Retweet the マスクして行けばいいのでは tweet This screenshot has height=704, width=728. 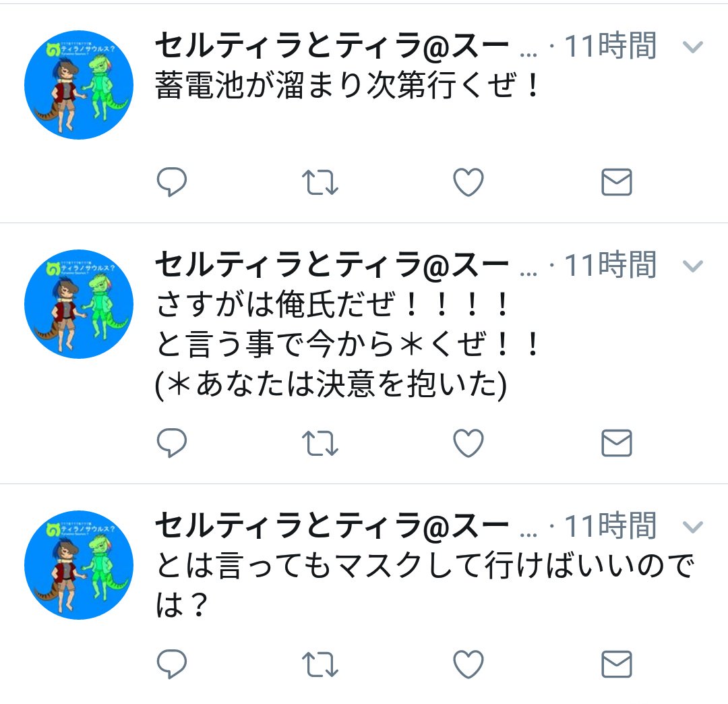(x=320, y=664)
